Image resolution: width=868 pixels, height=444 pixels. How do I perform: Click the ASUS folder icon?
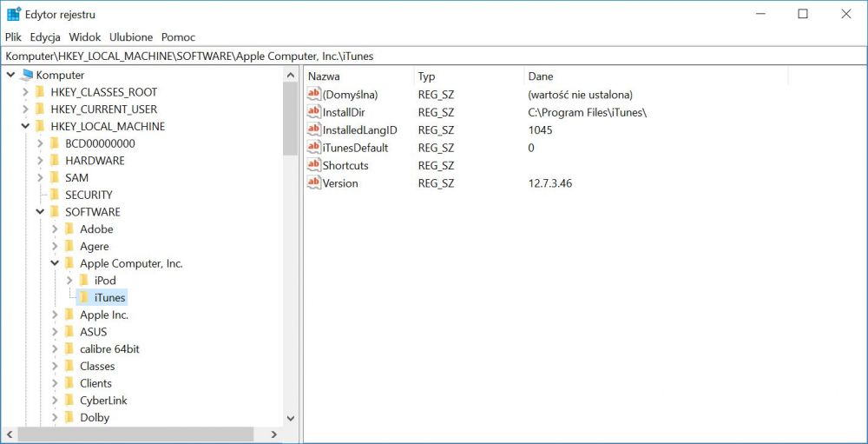pos(69,332)
